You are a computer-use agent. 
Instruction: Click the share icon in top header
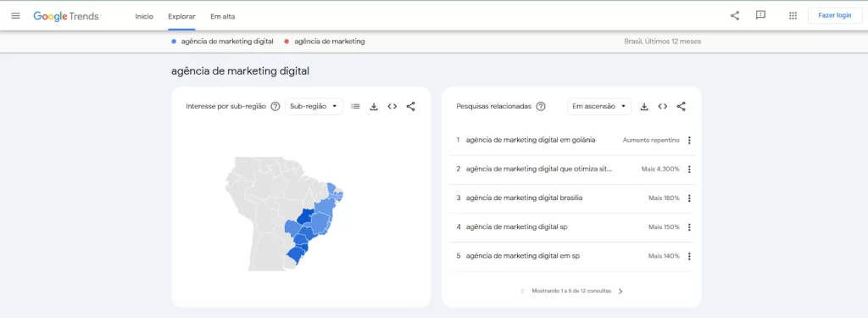pos(735,15)
